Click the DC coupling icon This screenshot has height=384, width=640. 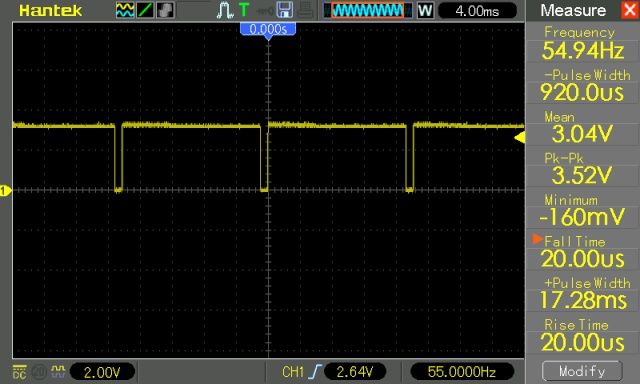click(19, 372)
